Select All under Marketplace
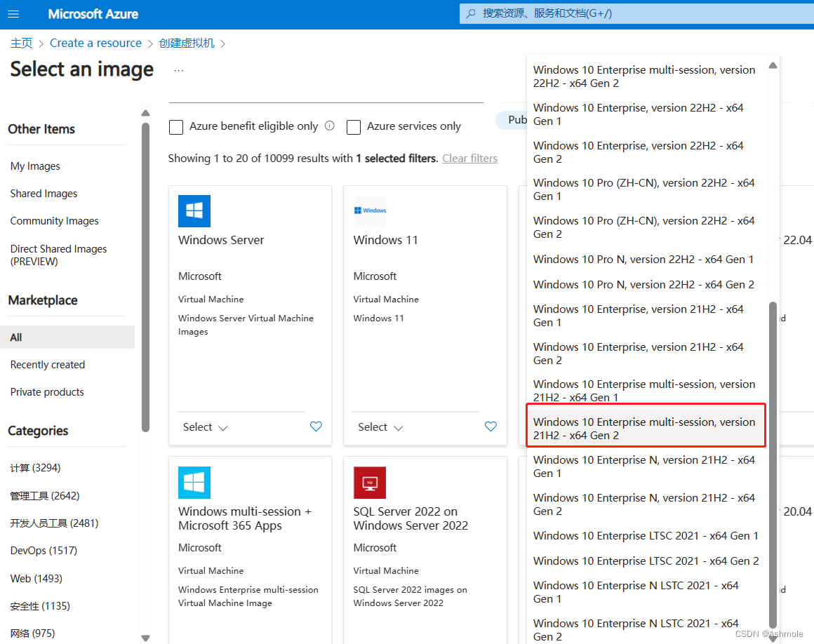The width and height of the screenshot is (814, 644). tap(67, 337)
